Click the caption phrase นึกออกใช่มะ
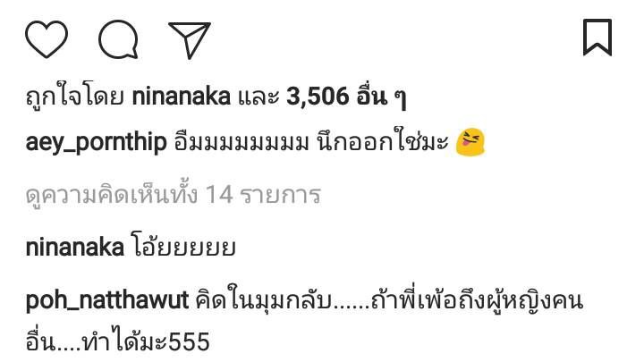644x362 pixels. 383,142
